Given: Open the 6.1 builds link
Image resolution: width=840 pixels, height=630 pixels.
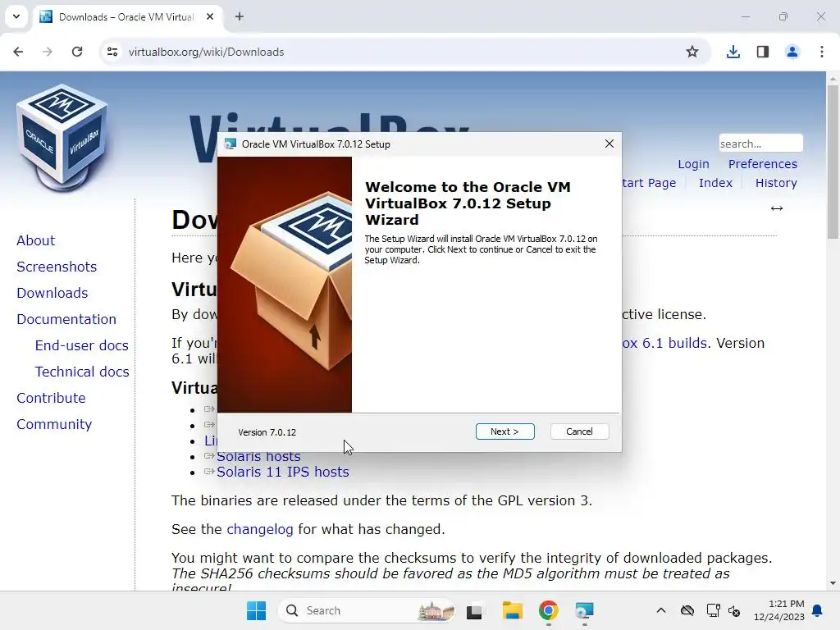Looking at the screenshot, I should coord(664,343).
